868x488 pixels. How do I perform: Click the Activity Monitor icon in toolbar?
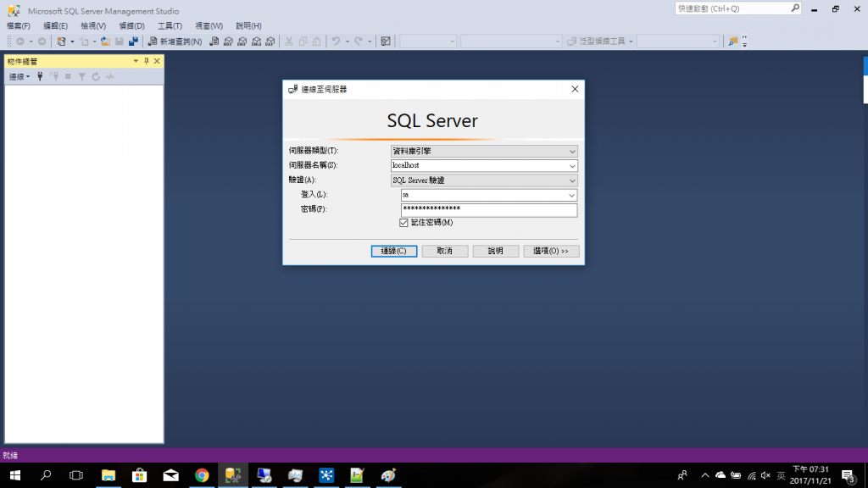[x=386, y=42]
